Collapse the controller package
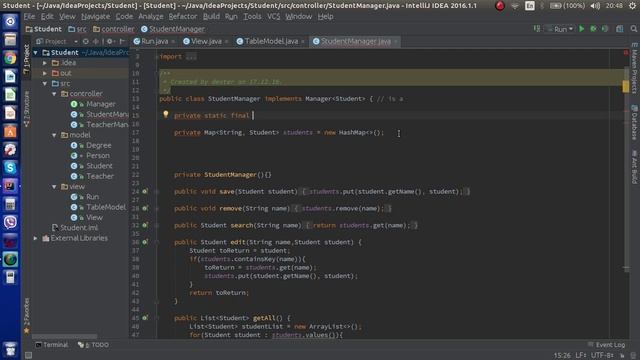 tap(54, 94)
